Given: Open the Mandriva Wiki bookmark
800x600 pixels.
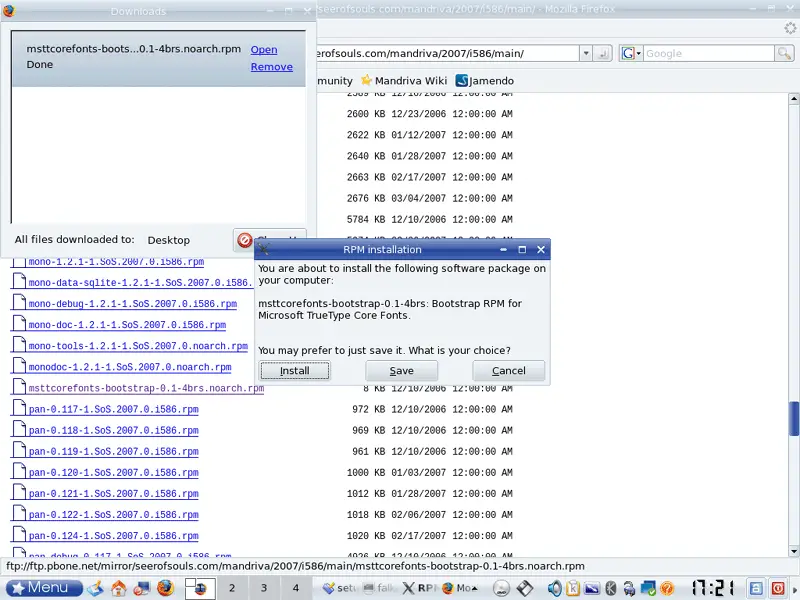Looking at the screenshot, I should [405, 81].
